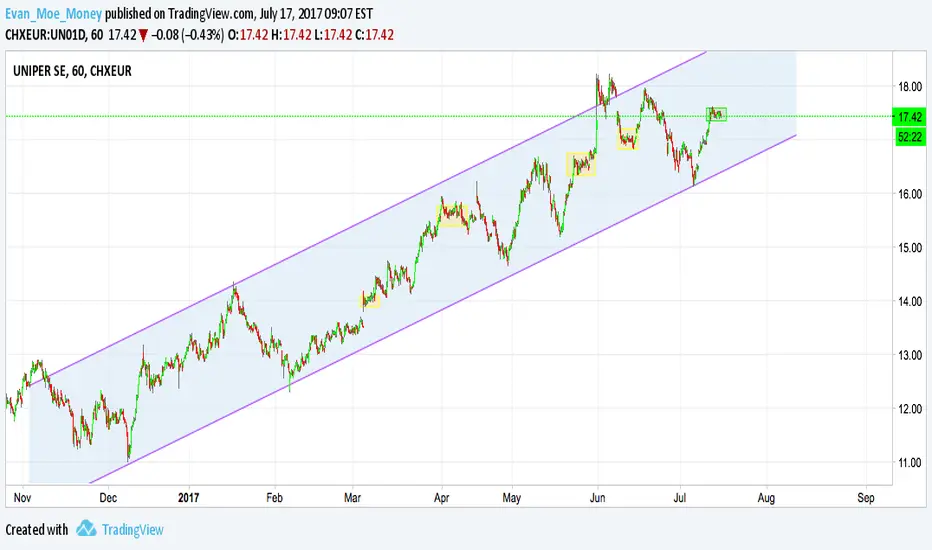Click the O:17.42 open value

coord(248,34)
